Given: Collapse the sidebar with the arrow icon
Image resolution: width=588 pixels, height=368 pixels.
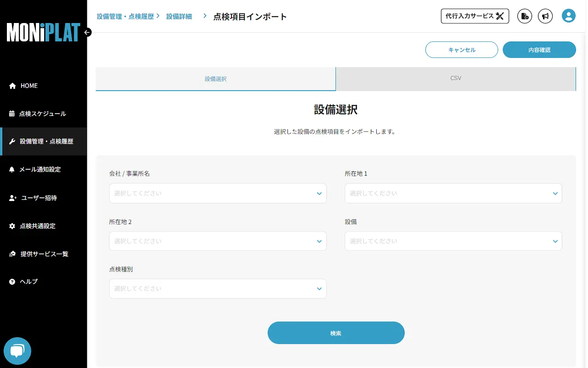Looking at the screenshot, I should point(86,32).
